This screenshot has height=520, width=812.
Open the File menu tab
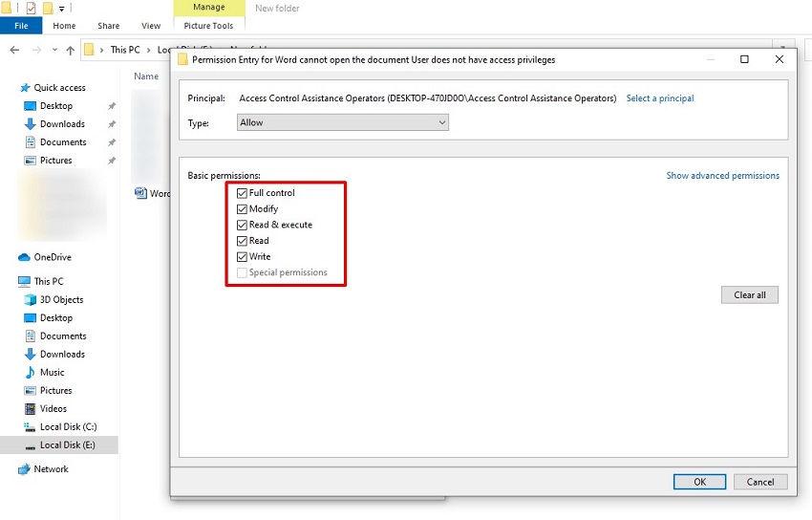pyautogui.click(x=21, y=26)
